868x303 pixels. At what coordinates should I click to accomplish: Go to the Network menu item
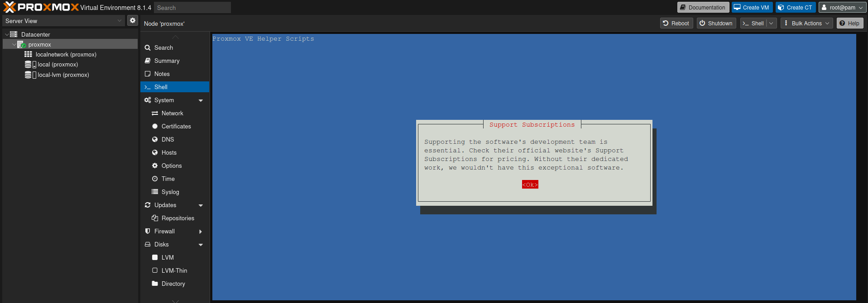click(175, 113)
